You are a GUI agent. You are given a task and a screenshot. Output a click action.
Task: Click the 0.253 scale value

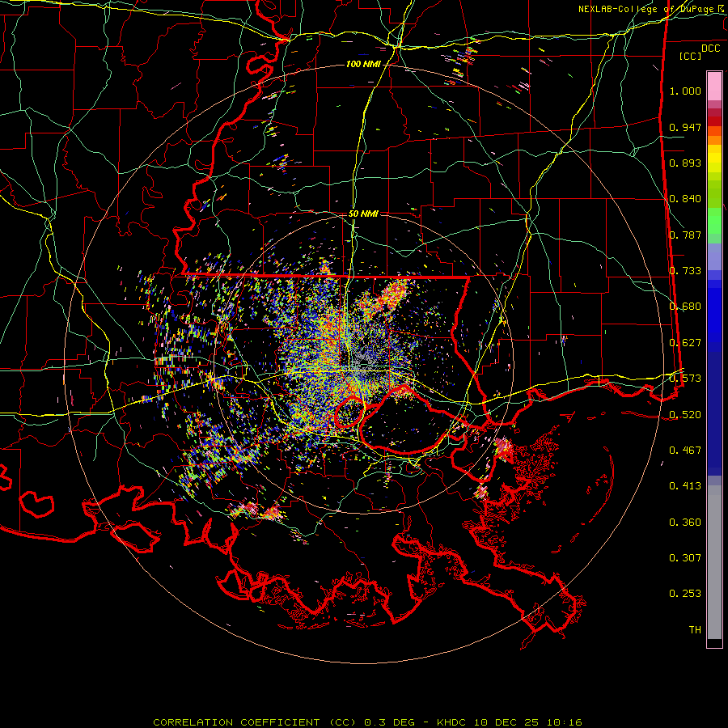(685, 594)
